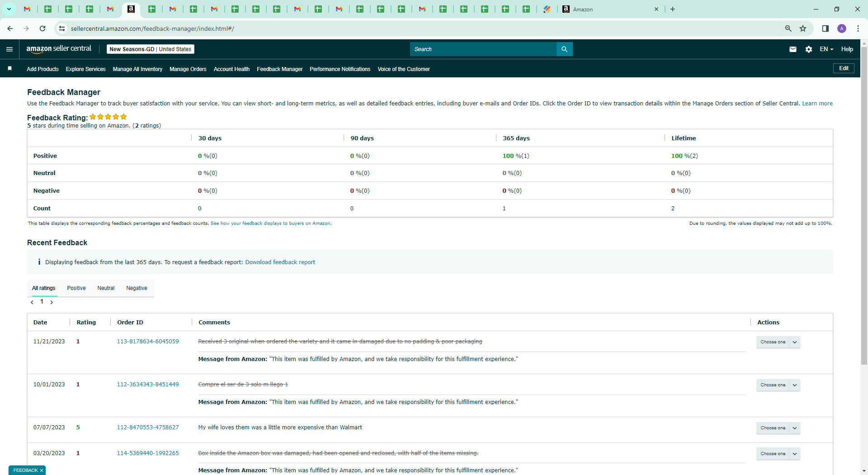Follow the Learn more link

tap(817, 104)
